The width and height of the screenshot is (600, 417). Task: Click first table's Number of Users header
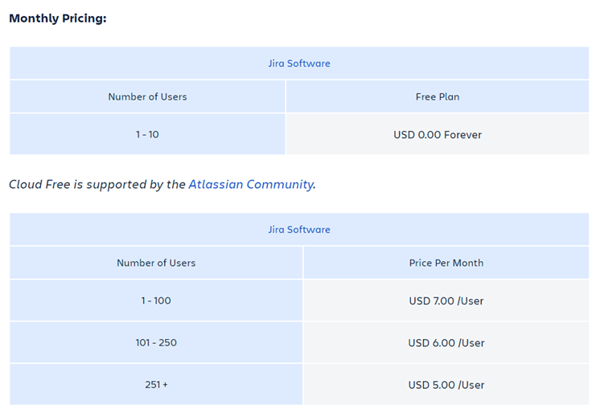pyautogui.click(x=147, y=97)
